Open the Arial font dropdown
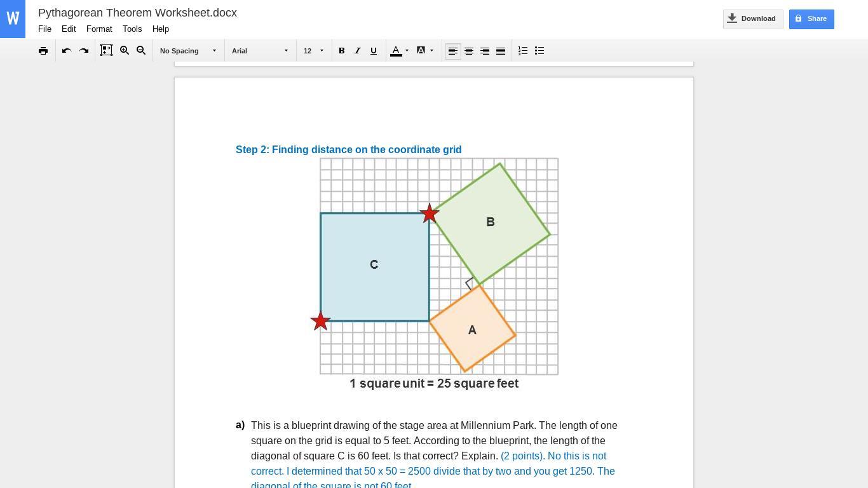Screen dimensions: 868x488 (260, 51)
